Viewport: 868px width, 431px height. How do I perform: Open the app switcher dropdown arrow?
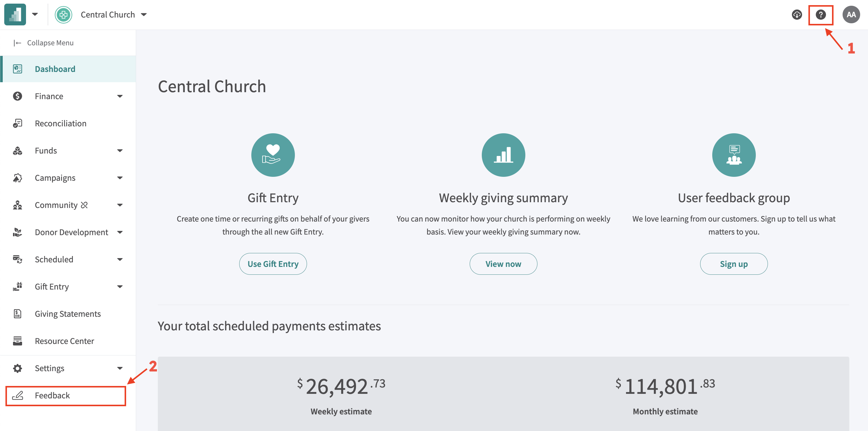pyautogui.click(x=35, y=15)
